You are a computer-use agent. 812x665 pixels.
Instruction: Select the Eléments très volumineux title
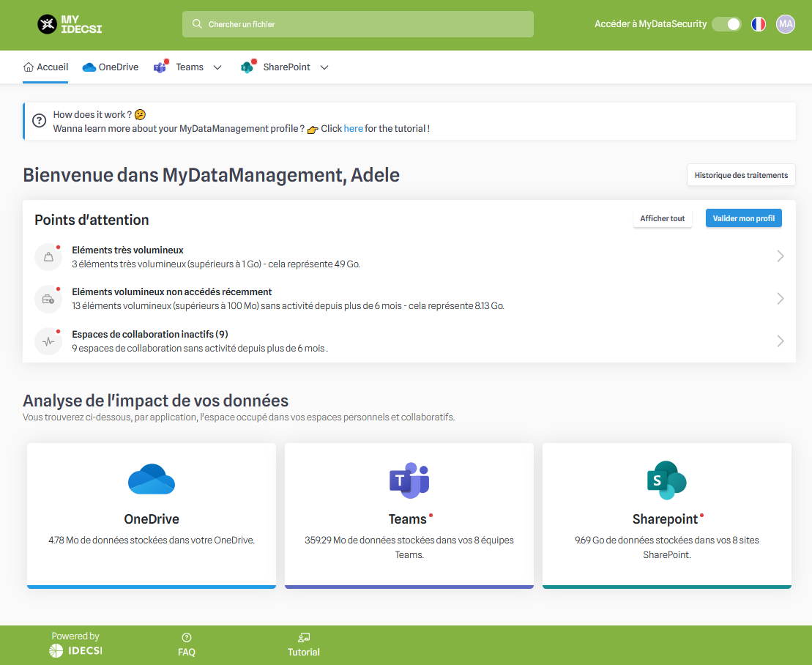(128, 250)
